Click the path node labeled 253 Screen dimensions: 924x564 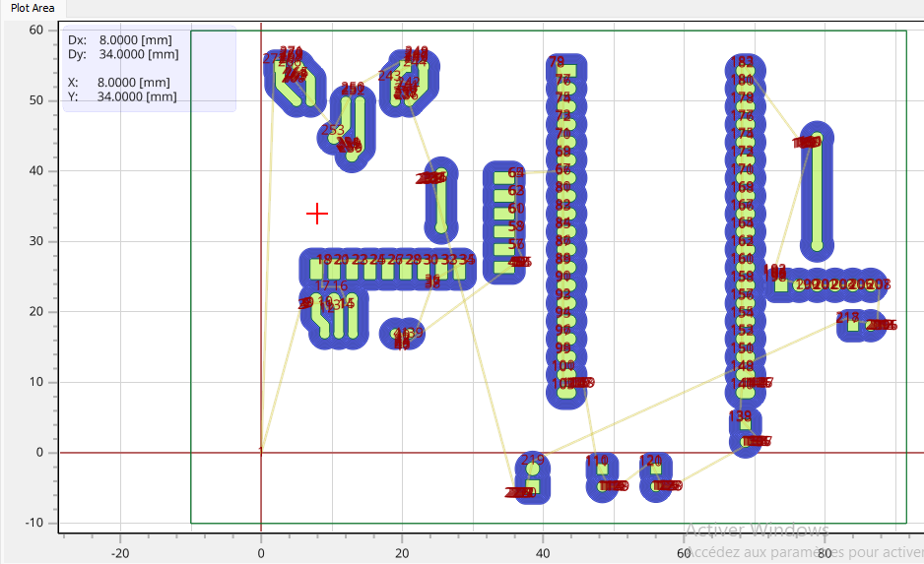(333, 131)
